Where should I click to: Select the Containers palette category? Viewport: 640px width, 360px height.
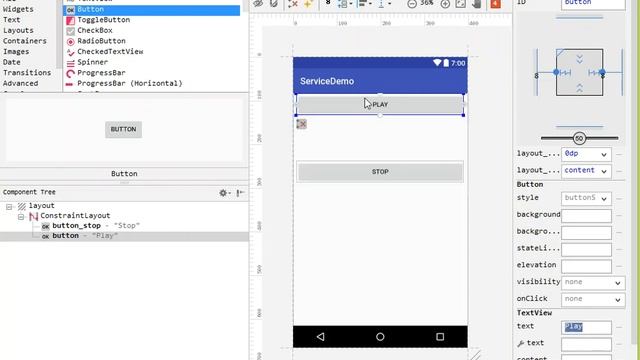[x=25, y=41]
